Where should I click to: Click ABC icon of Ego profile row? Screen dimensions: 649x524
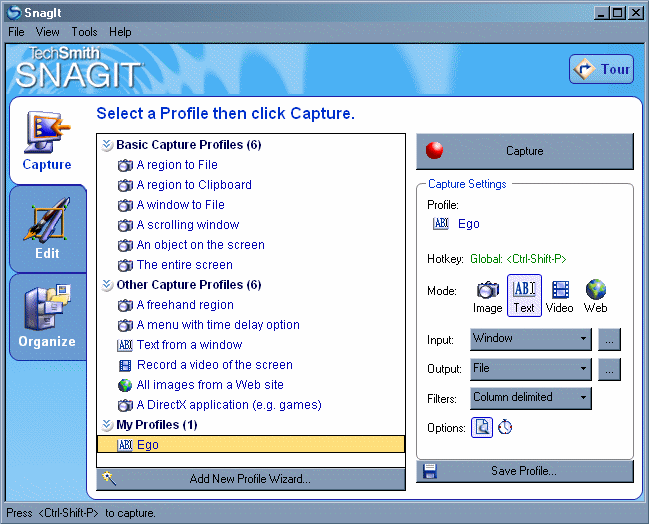click(125, 445)
